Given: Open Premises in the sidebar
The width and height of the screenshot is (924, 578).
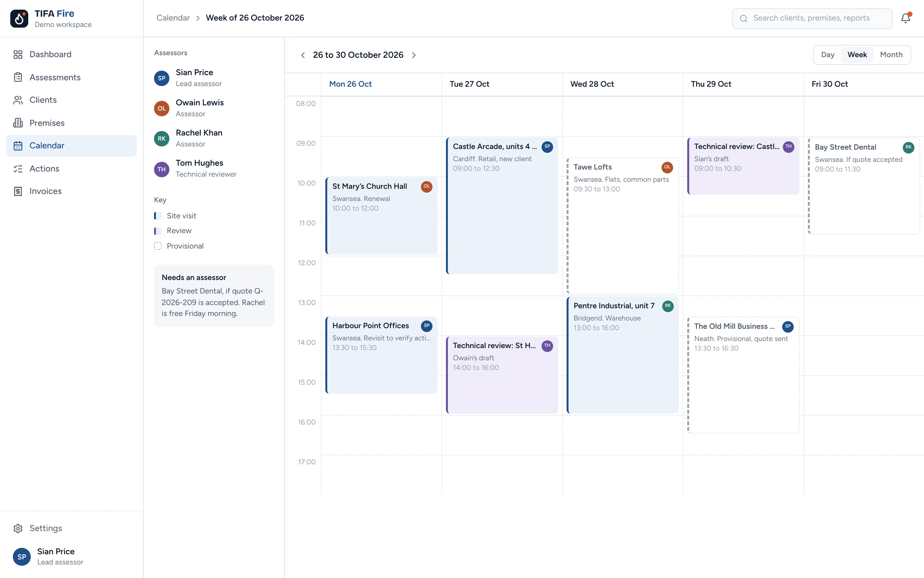Looking at the screenshot, I should tap(72, 123).
